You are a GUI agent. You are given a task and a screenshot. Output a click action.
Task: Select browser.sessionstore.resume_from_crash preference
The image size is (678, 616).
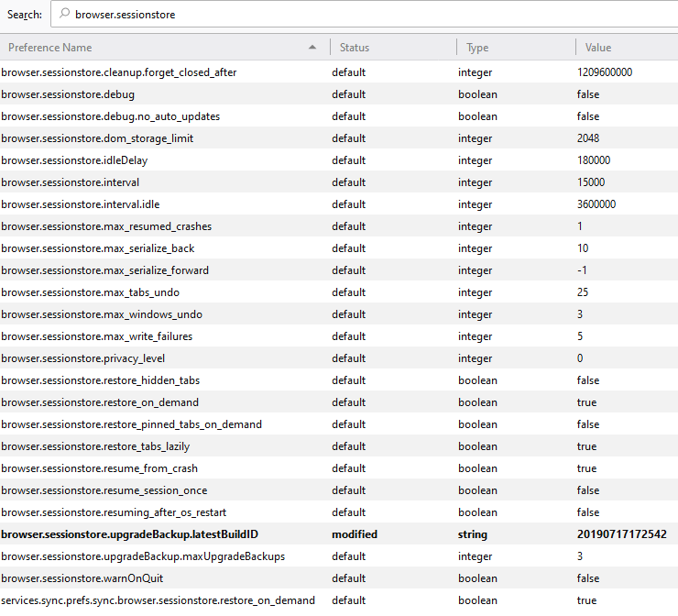100,468
